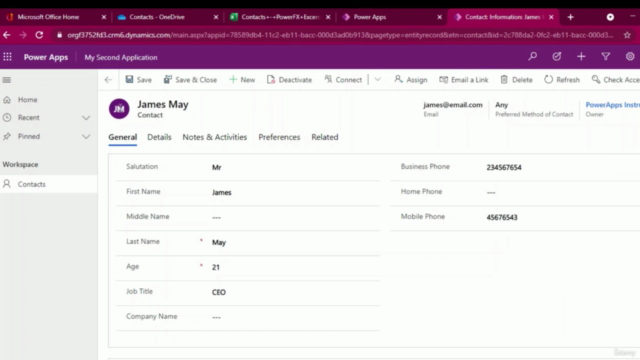Screen dimensions: 640x360
Task: Click the Save command
Action: (139, 80)
